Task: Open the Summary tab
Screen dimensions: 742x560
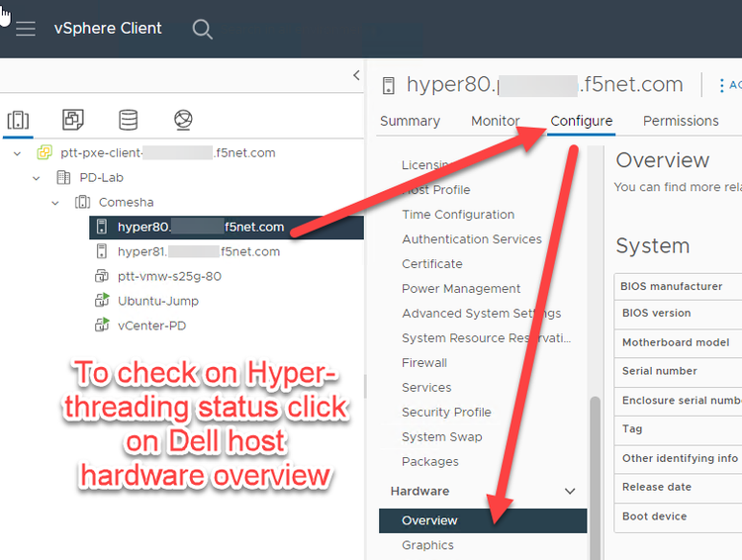Action: (410, 121)
